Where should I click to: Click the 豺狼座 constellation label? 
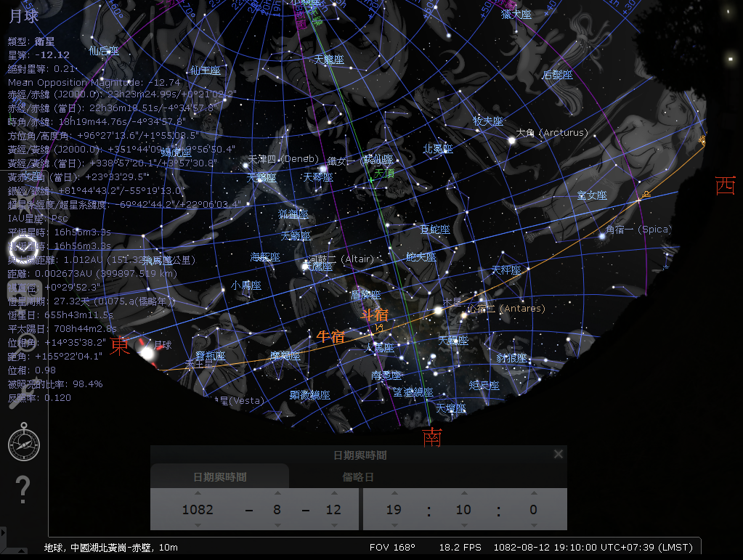click(512, 357)
